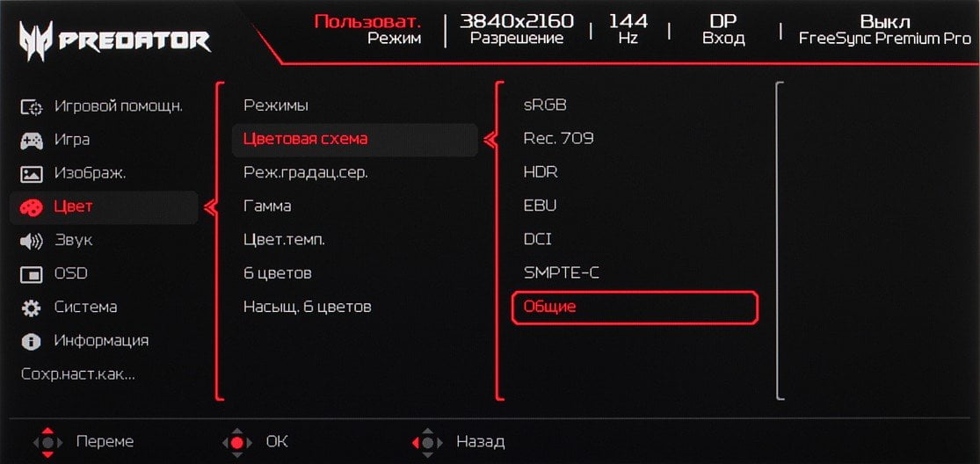
Task: Select the Информация info icon
Action: [32, 342]
